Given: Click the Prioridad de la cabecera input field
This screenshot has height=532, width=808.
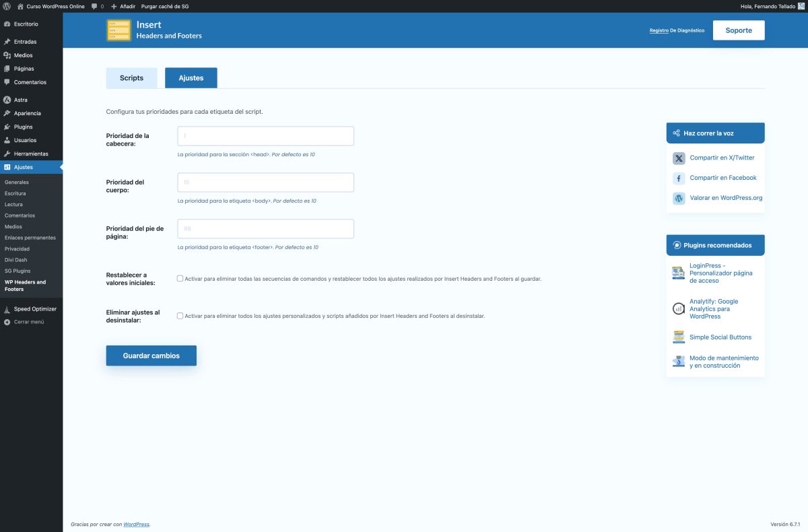Looking at the screenshot, I should tap(265, 135).
